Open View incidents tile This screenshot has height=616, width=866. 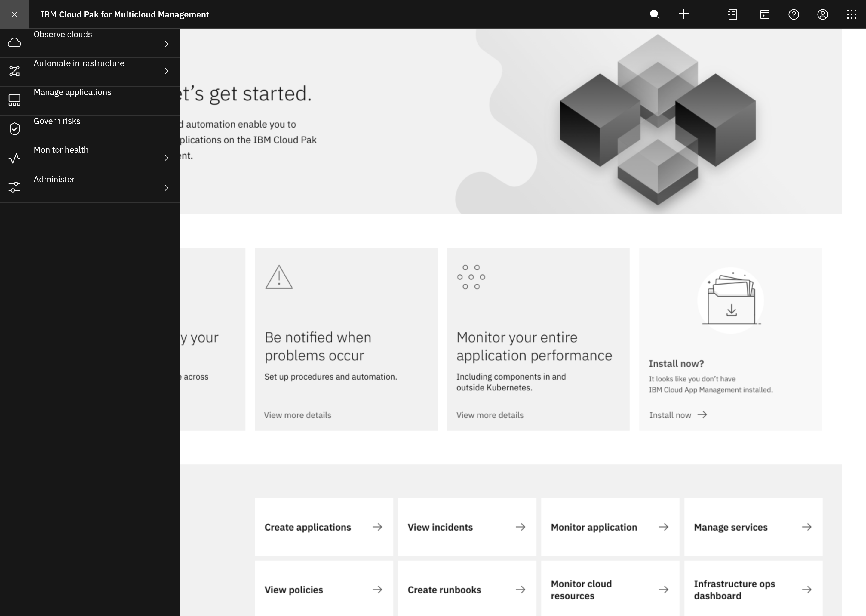(x=467, y=527)
